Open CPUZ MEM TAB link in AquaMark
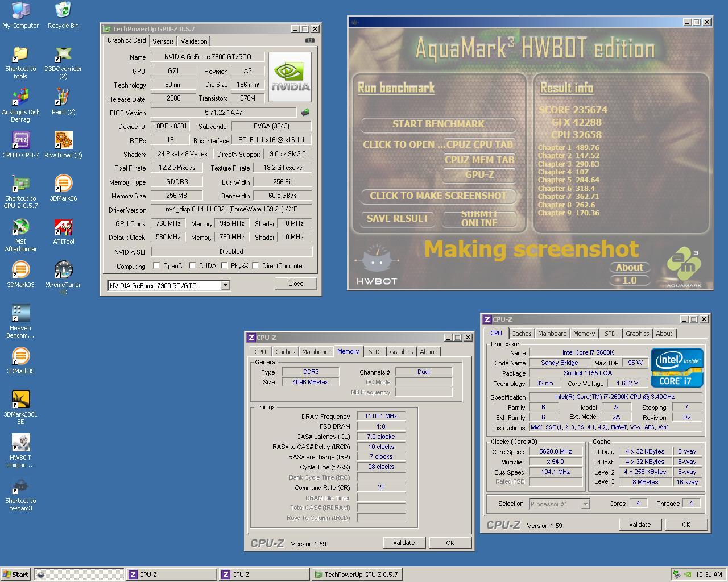 click(479, 160)
